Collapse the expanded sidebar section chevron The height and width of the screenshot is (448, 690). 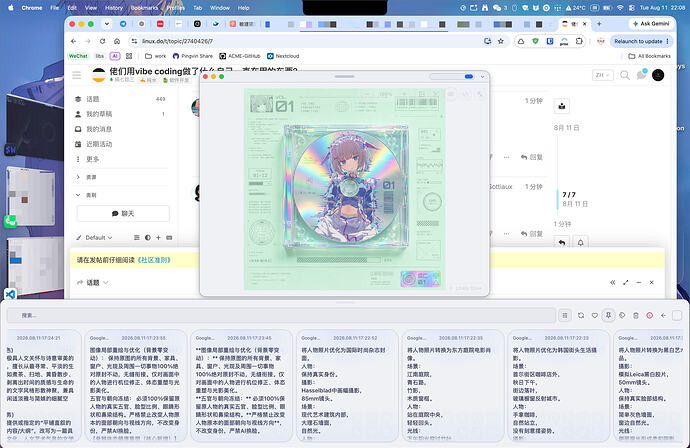[78, 195]
